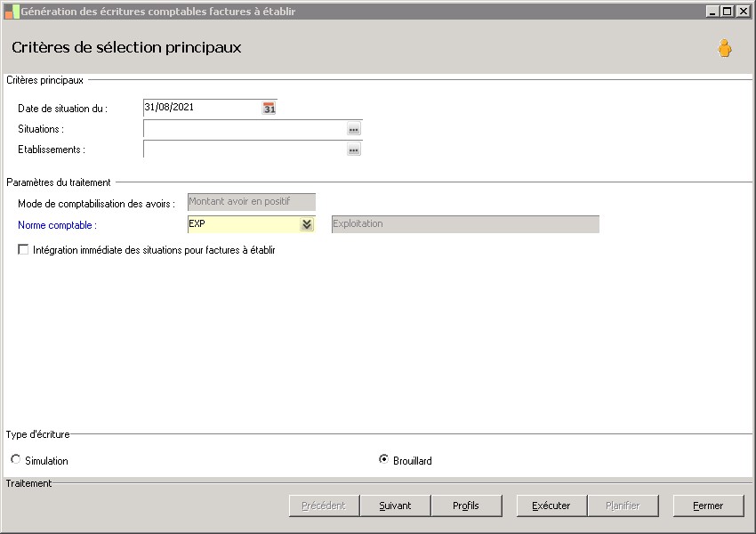Enable immediate integration of situations checkbox
This screenshot has width=756, height=534.
[23, 251]
